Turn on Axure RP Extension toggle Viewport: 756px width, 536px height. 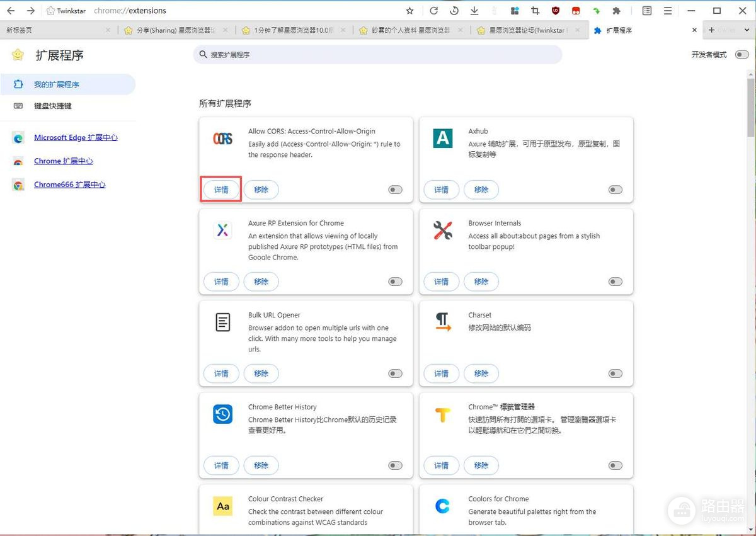pos(396,282)
